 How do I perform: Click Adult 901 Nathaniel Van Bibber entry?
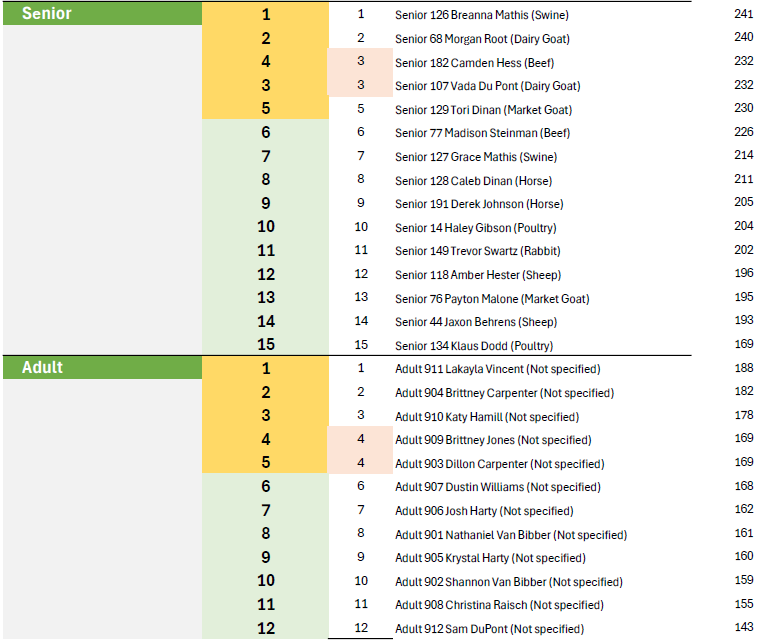coord(511,535)
